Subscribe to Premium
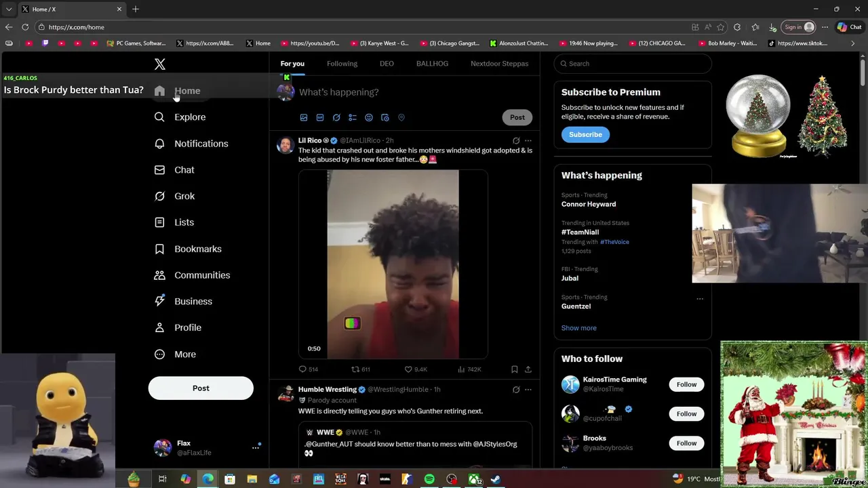The width and height of the screenshot is (868, 488). point(585,135)
